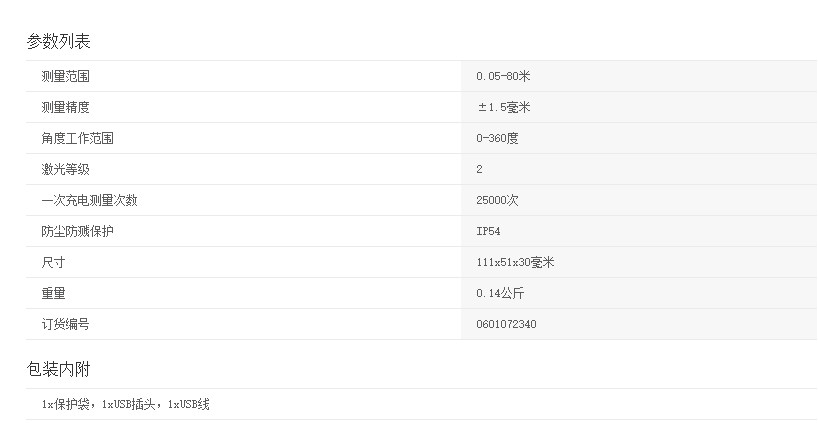Click the 激光等级 row label
Viewport: 818px width, 443px height.
coord(65,170)
